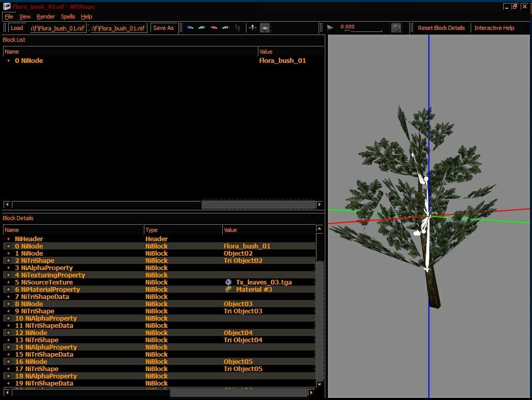Select the blue eye view icon
This screenshot has height=400, width=532.
pos(190,28)
